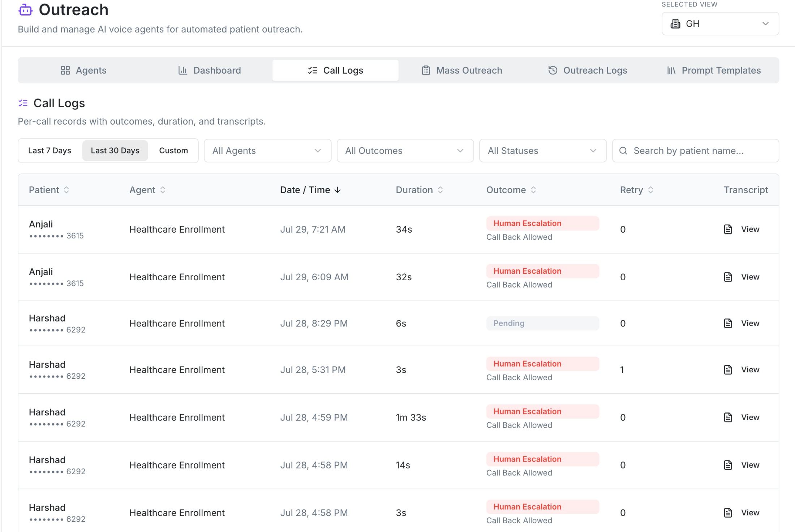Click the 1m 33s duration value

tap(411, 418)
